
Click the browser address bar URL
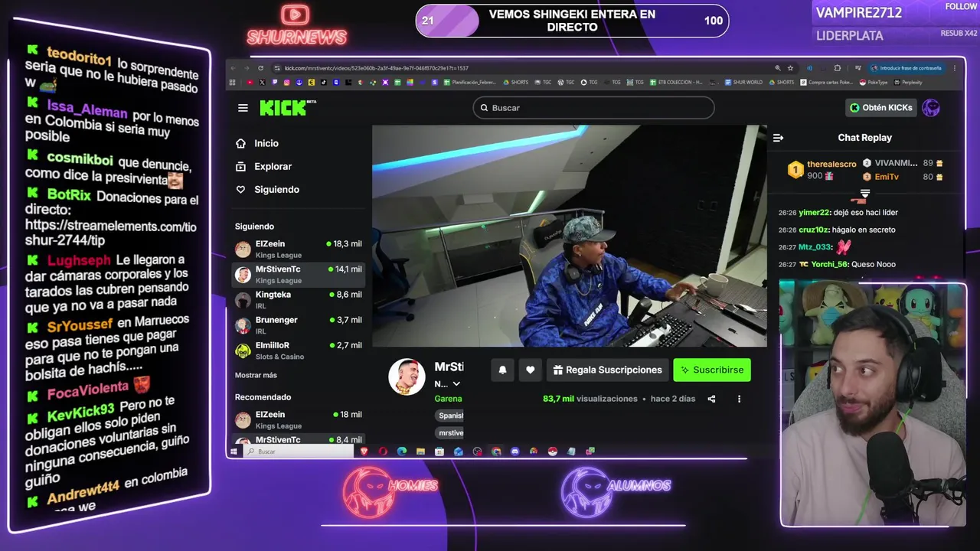tap(377, 68)
